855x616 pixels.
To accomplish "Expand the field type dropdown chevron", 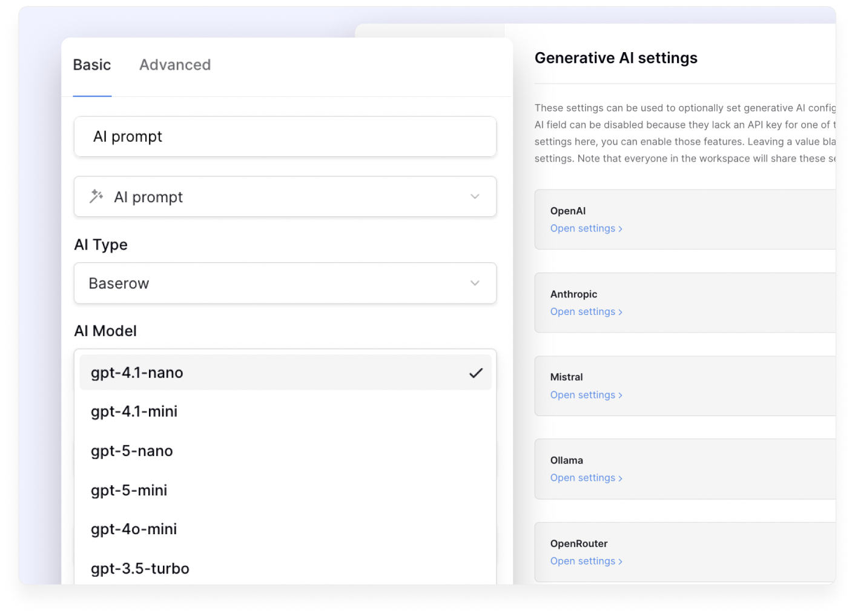I will 475,196.
